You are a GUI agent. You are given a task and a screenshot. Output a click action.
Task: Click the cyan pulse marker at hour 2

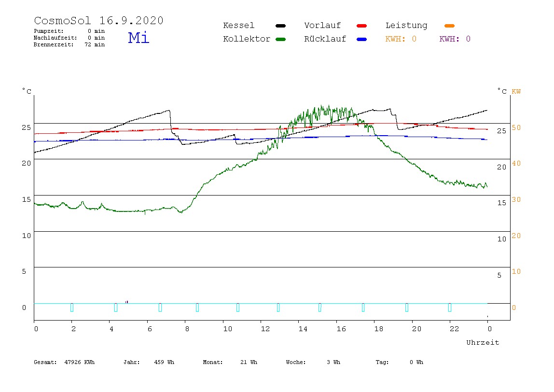click(x=72, y=307)
